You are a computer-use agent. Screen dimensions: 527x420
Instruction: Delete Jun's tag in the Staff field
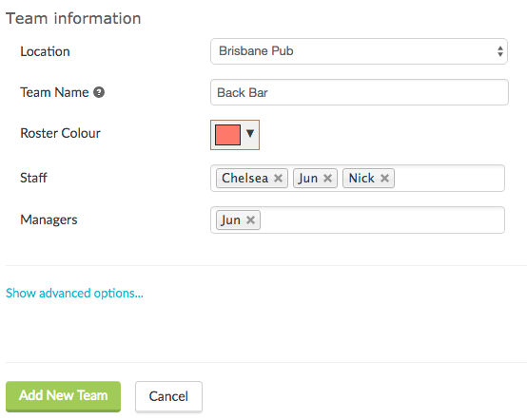pyautogui.click(x=327, y=178)
